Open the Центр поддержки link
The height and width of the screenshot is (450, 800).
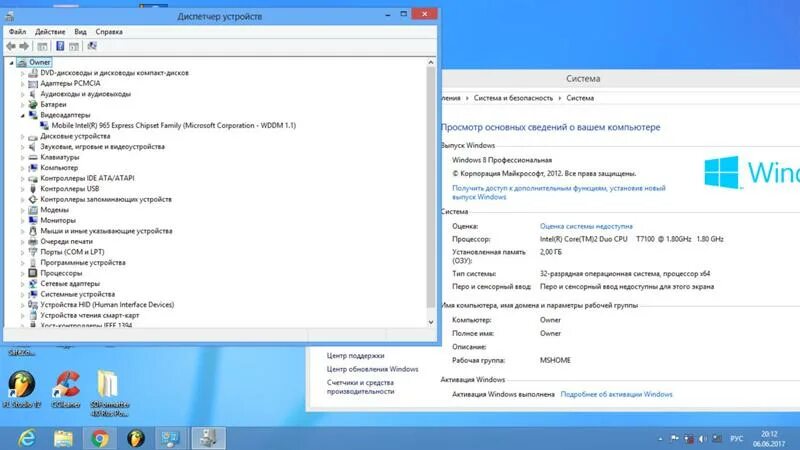(356, 356)
